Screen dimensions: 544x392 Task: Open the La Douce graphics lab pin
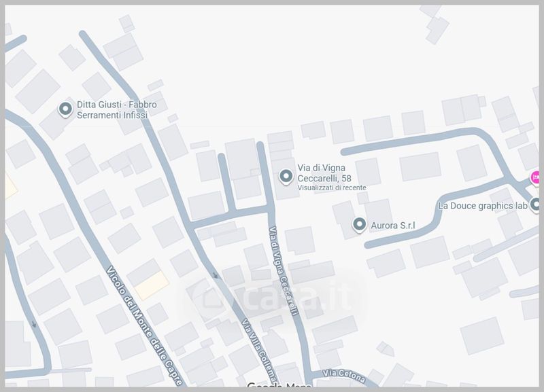(x=536, y=205)
